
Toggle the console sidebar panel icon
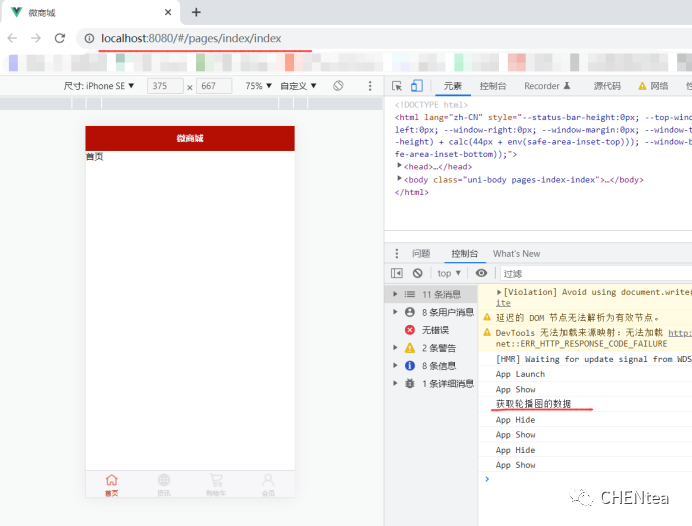[397, 273]
